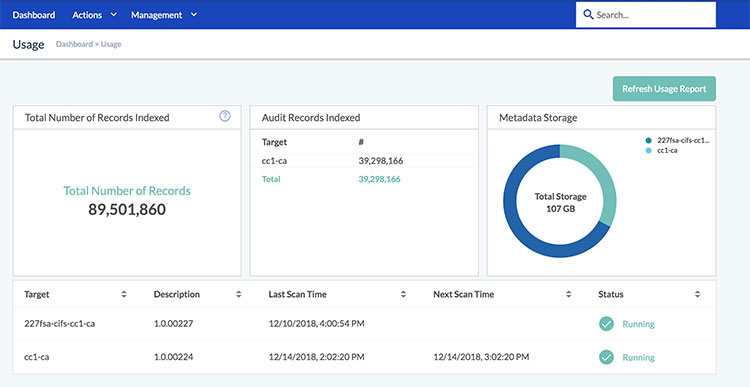Click Running status text for cc1-ca row
Image resolution: width=750 pixels, height=387 pixels.
[x=639, y=358]
